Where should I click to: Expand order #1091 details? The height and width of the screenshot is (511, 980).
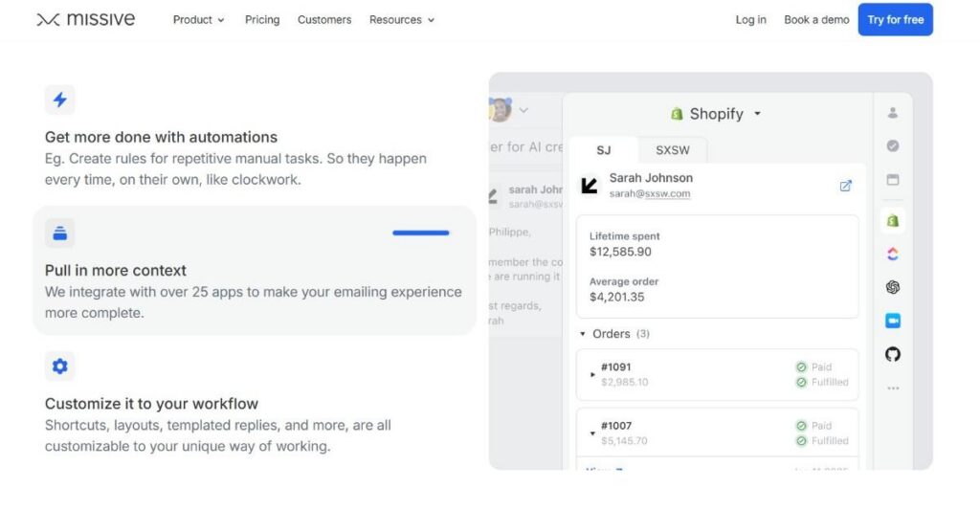click(x=592, y=375)
